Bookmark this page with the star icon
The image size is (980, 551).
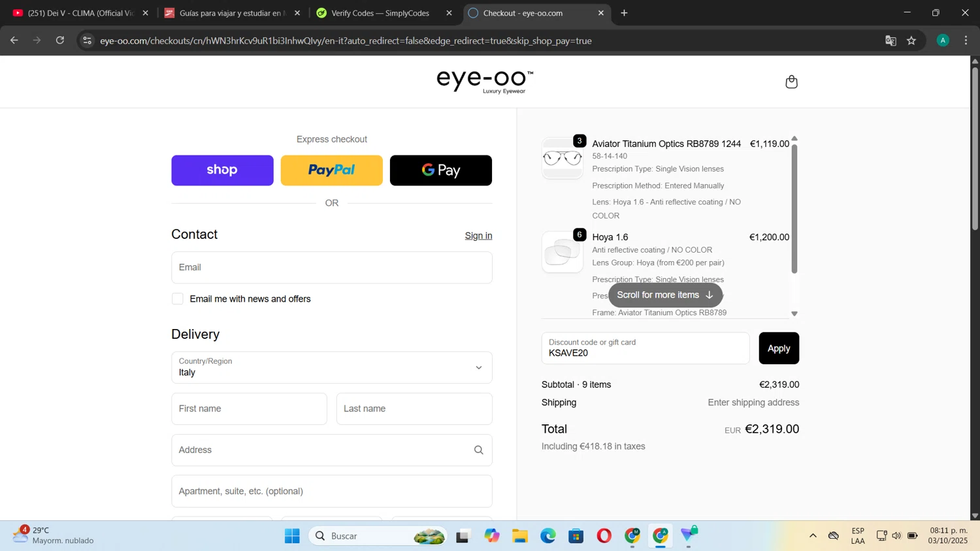(x=911, y=40)
